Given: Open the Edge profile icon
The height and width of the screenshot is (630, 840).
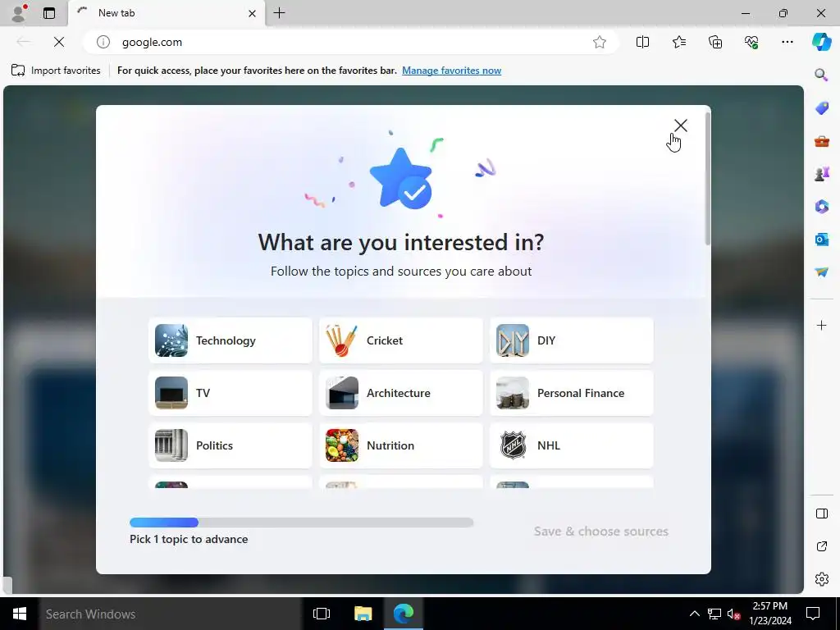Looking at the screenshot, I should (19, 13).
